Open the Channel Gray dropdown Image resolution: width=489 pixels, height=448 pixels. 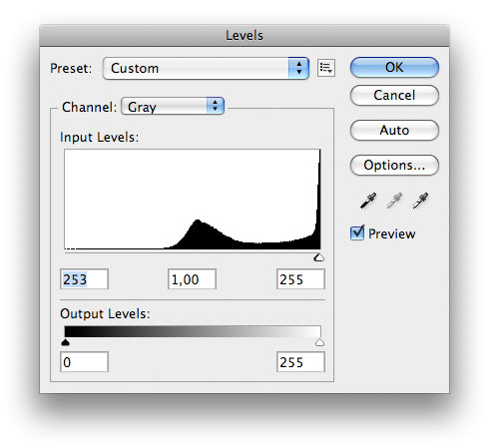click(173, 107)
